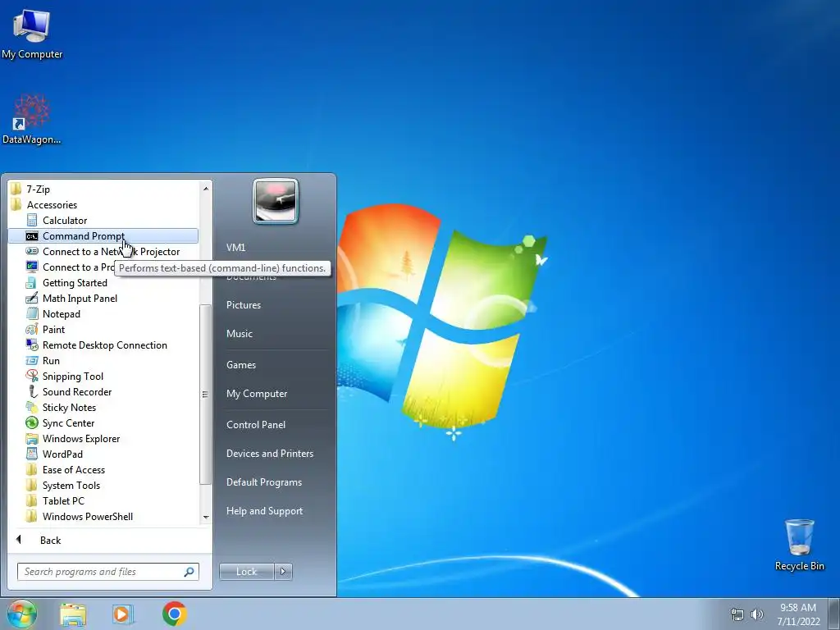Open Default Programs
Viewport: 840px width, 630px height.
pos(263,482)
